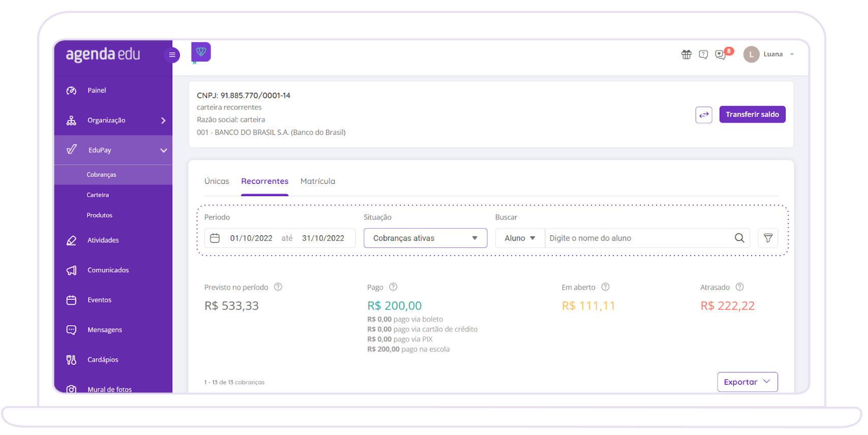Open notifications icon with badge 8
868x435 pixels.
723,54
